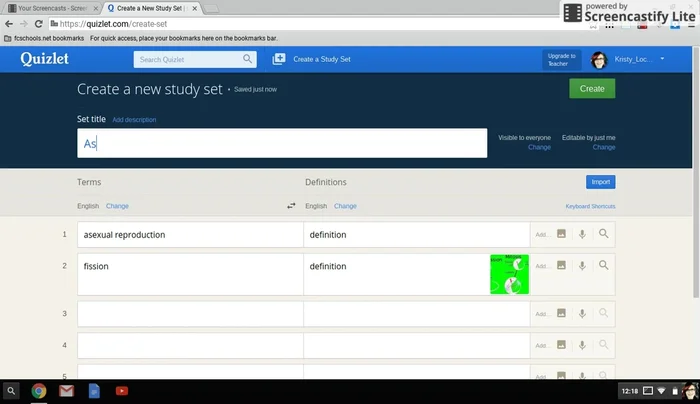Open Gmail from the shelf
Screen dimensions: 700x404
tap(66, 391)
